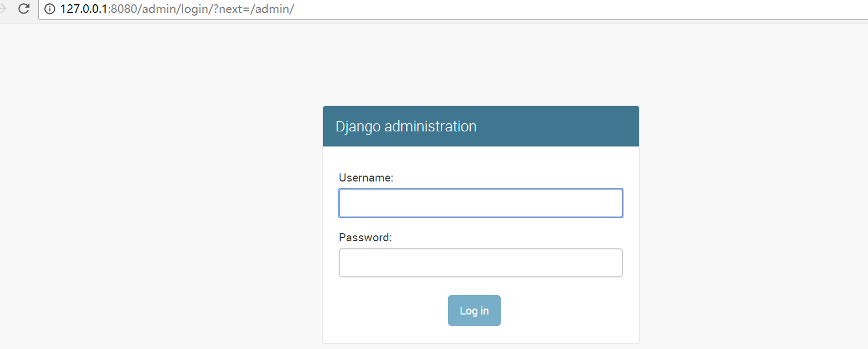The width and height of the screenshot is (868, 349).
Task: Reload the page with the refresh icon
Action: 24,9
